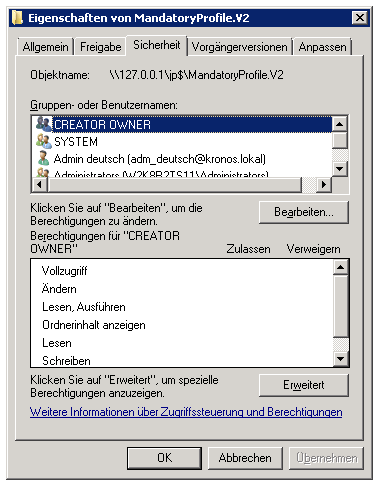Image resolution: width=384 pixels, height=488 pixels.
Task: Click up arrow of permissions list scrollbar
Action: pyautogui.click(x=341, y=267)
